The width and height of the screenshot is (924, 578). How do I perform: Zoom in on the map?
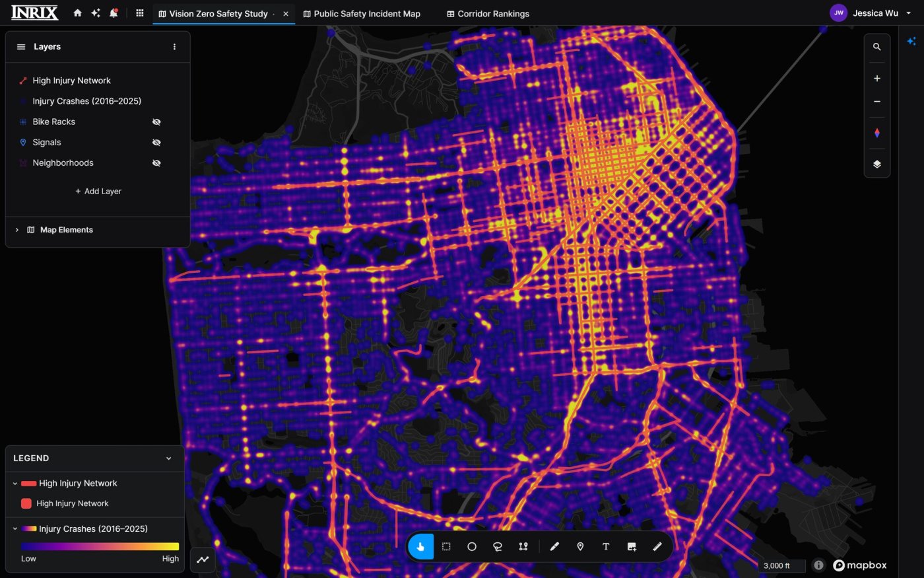click(x=876, y=79)
